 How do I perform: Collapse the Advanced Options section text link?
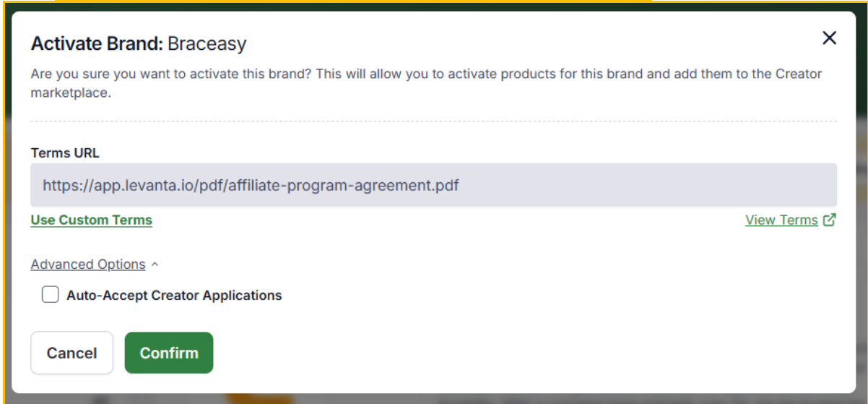(88, 265)
